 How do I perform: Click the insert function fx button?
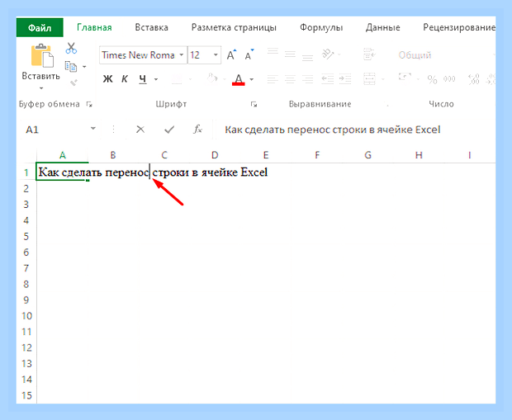[x=197, y=130]
